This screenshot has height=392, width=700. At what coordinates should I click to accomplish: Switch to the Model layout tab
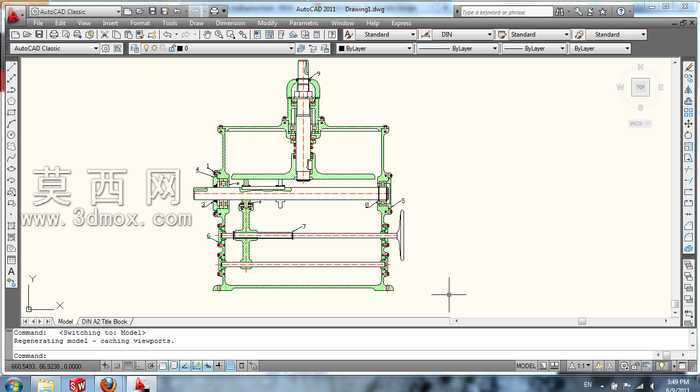pos(65,321)
